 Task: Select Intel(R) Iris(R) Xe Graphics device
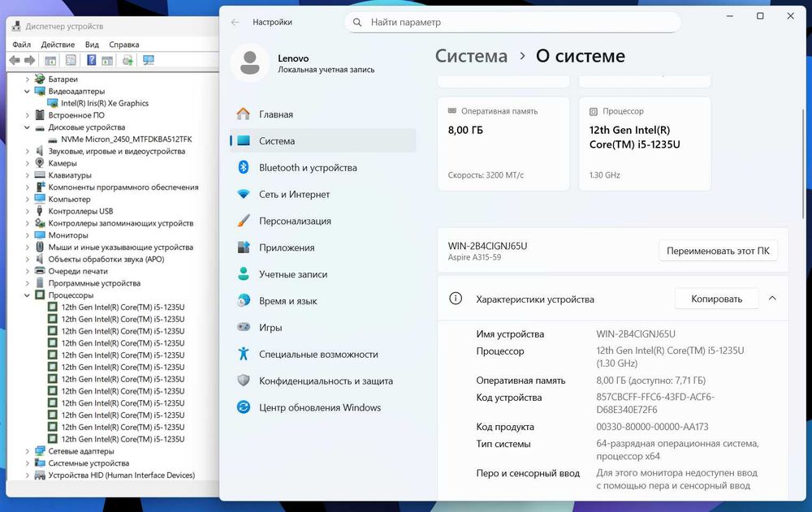105,103
